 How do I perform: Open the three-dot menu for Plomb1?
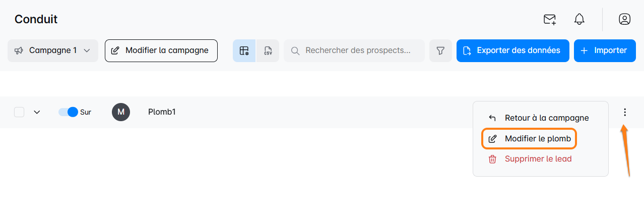point(625,112)
